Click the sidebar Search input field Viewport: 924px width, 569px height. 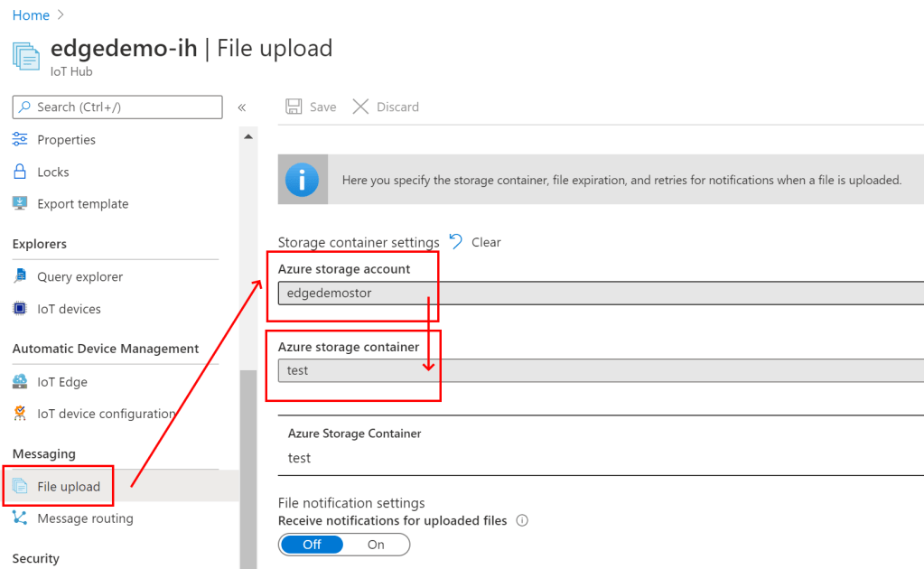coord(117,107)
